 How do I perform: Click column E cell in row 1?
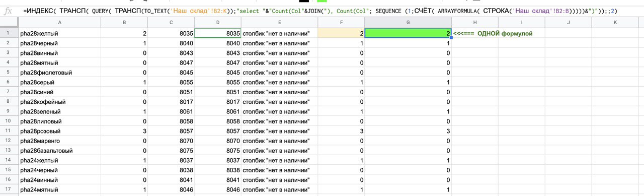coord(280,33)
